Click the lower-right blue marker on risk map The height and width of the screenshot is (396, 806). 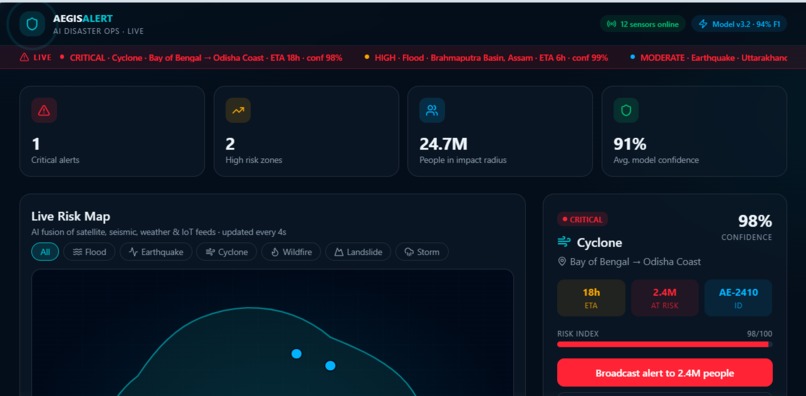pos(331,366)
